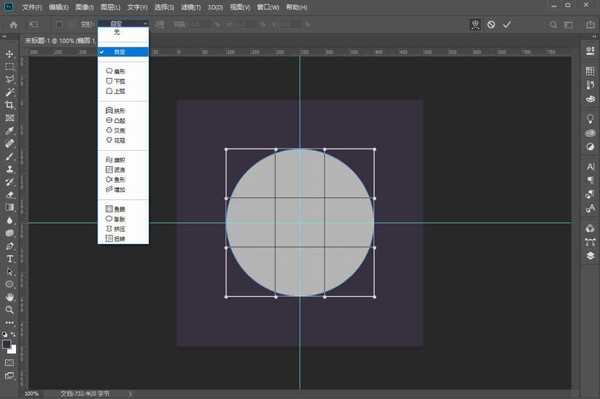Click the foreground color swatch
600x399 pixels.
coord(7,344)
